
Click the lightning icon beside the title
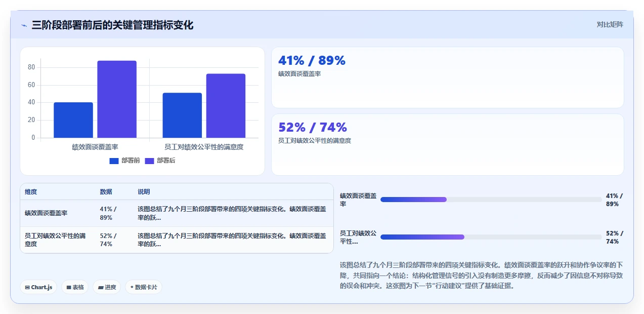(24, 25)
